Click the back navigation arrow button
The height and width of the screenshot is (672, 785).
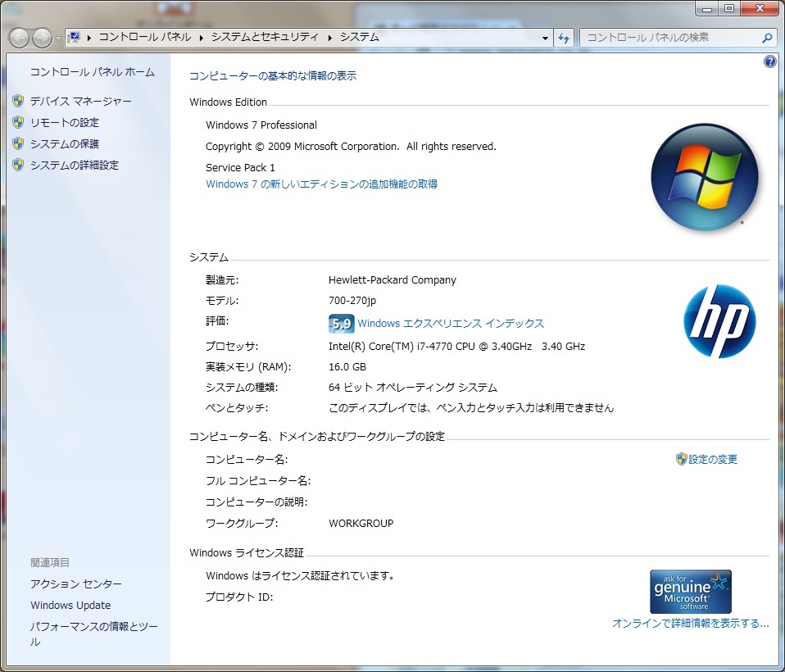19,38
